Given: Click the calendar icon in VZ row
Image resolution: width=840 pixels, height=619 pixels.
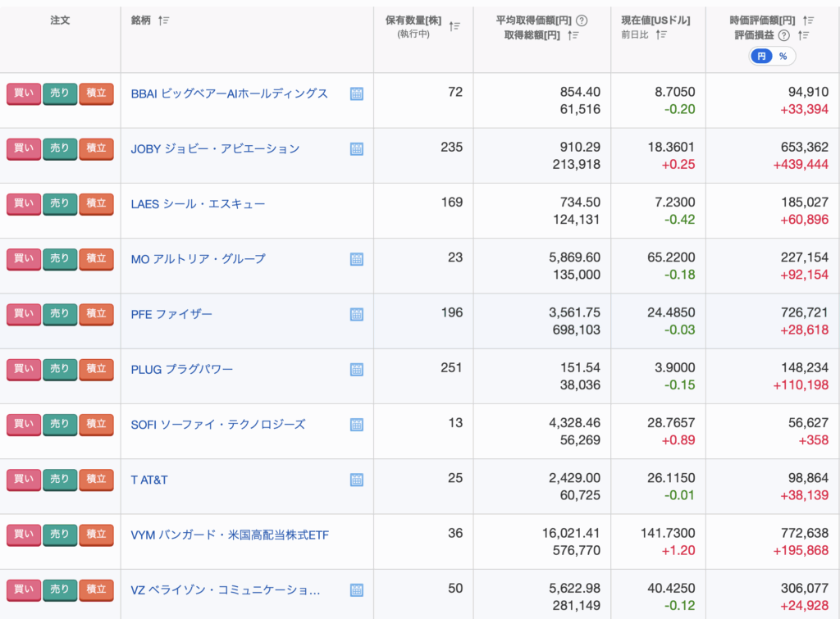Looking at the screenshot, I should [x=357, y=589].
